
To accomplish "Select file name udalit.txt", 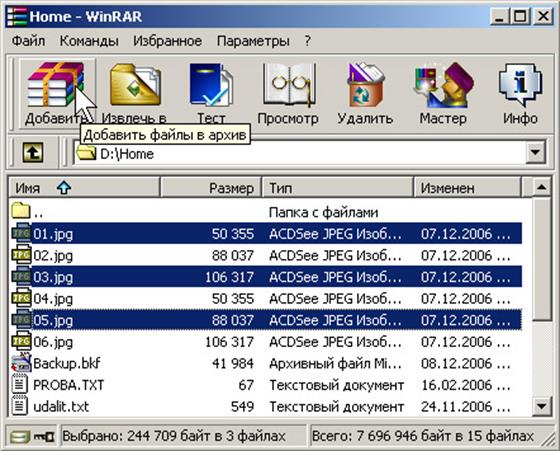I will pos(61,407).
